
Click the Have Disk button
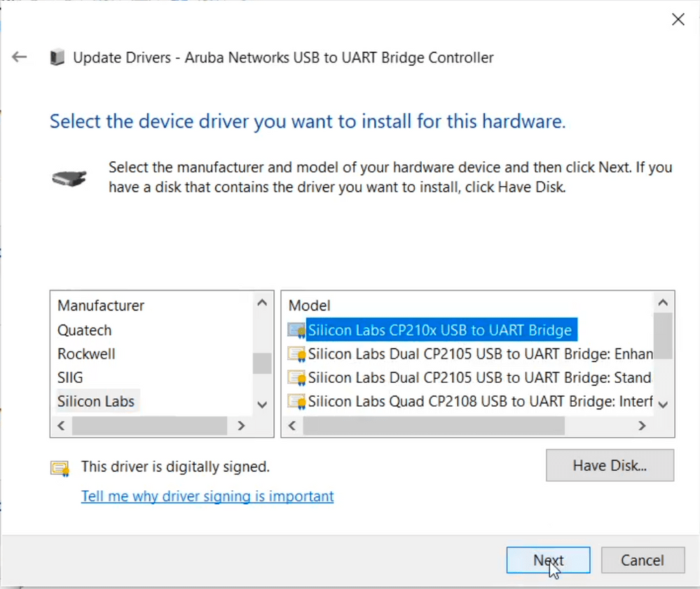click(609, 465)
